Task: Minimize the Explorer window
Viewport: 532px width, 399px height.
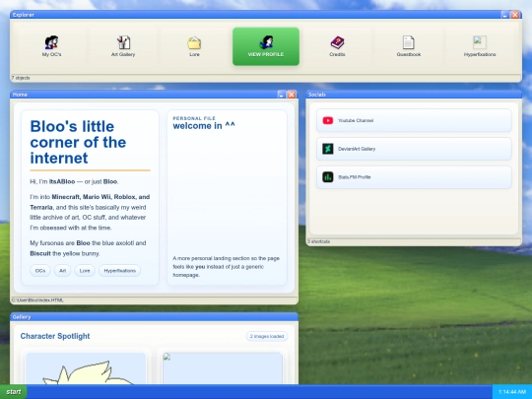Action: pyautogui.click(x=504, y=15)
